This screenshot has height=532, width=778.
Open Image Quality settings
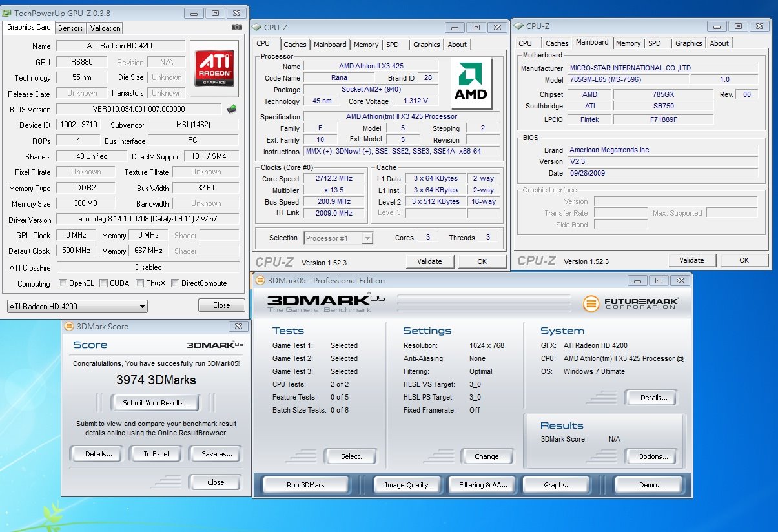point(409,485)
